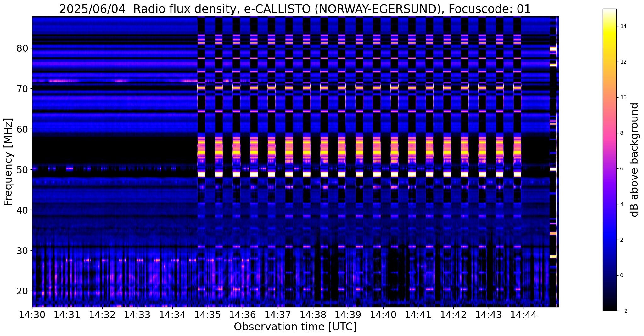The width and height of the screenshot is (644, 336).
Task: Click the 60 frequency tick label
Action: point(22,129)
